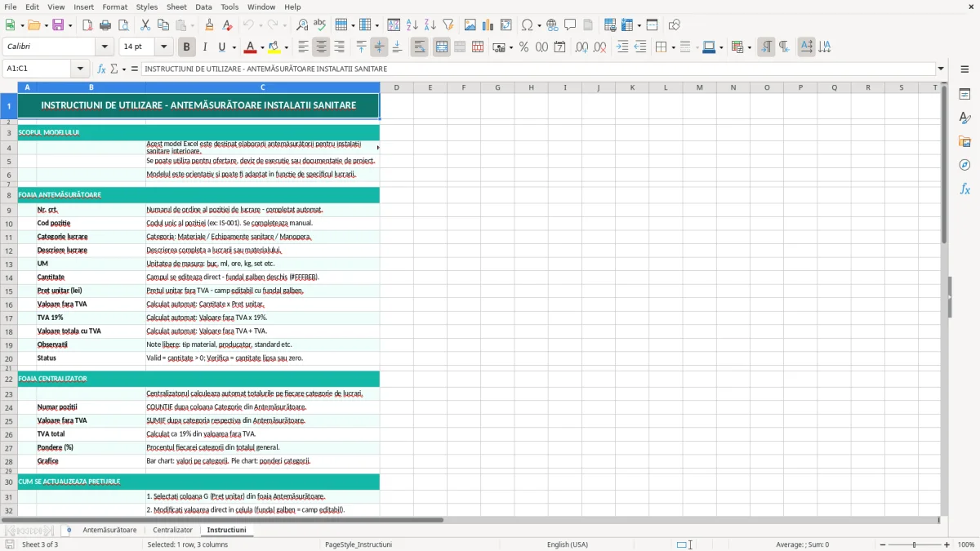
Task: Toggle Align Left
Action: click(x=304, y=47)
